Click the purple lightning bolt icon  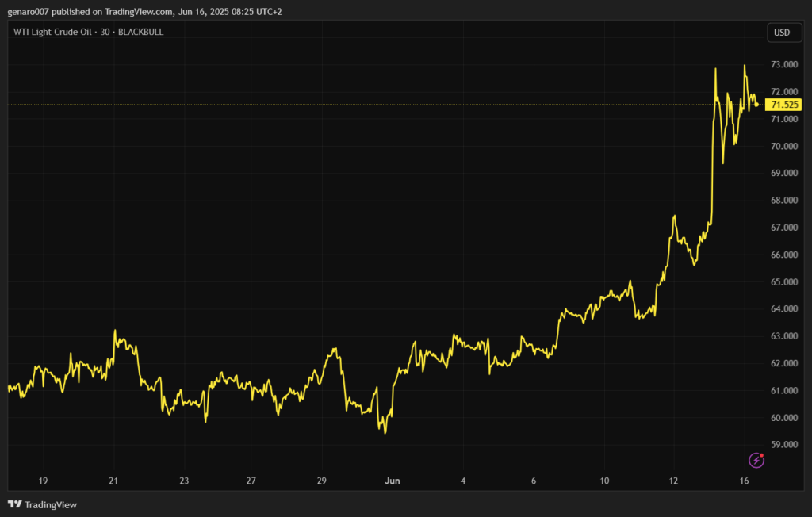pyautogui.click(x=756, y=460)
